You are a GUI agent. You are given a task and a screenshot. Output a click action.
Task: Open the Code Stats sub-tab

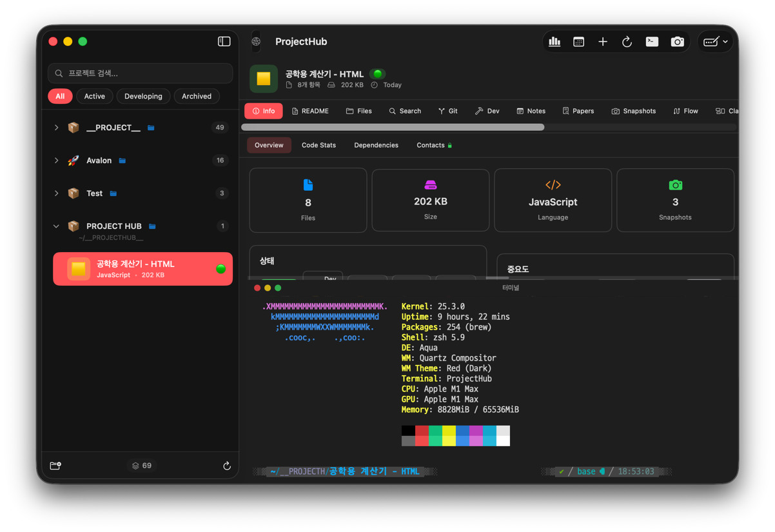[319, 145]
